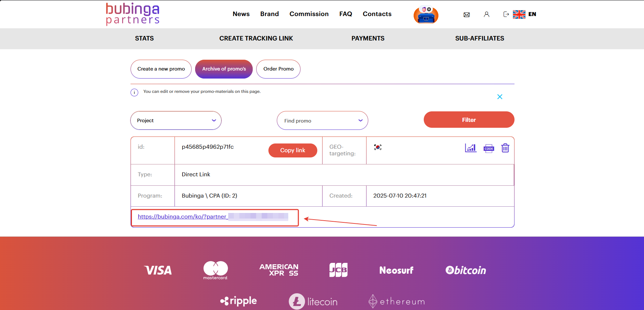Screen dimensions: 644x310
Task: Click the Order Promo button
Action: tap(279, 69)
